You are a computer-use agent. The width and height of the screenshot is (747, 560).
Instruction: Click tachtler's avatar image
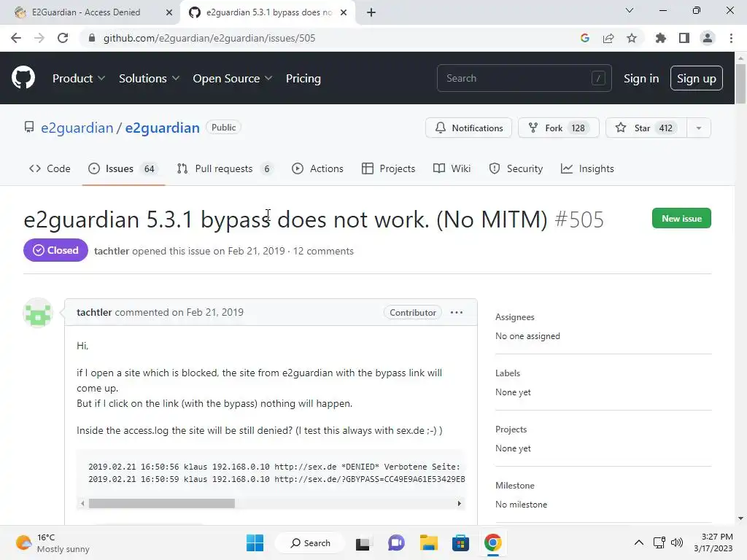[38, 313]
